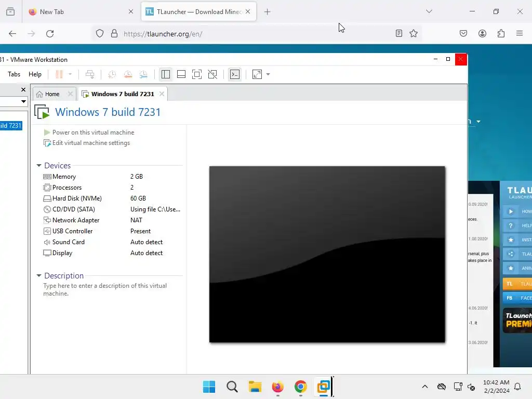Close the Windows 7 build 7231 VMware tab
This screenshot has height=399, width=532.
(162, 94)
